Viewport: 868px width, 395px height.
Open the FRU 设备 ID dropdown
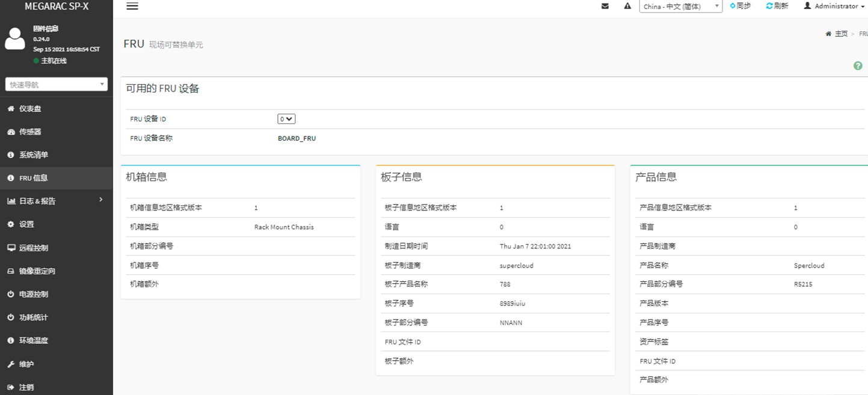pos(286,119)
